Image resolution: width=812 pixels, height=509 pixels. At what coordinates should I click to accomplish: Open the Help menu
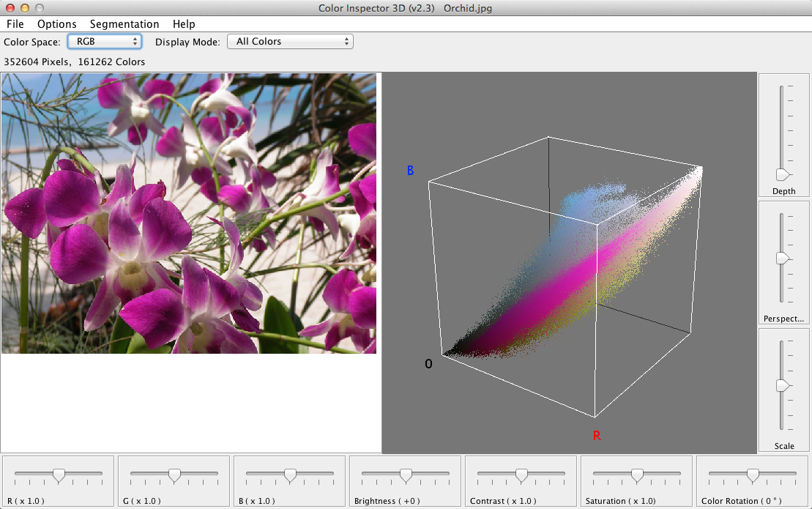pos(184,24)
